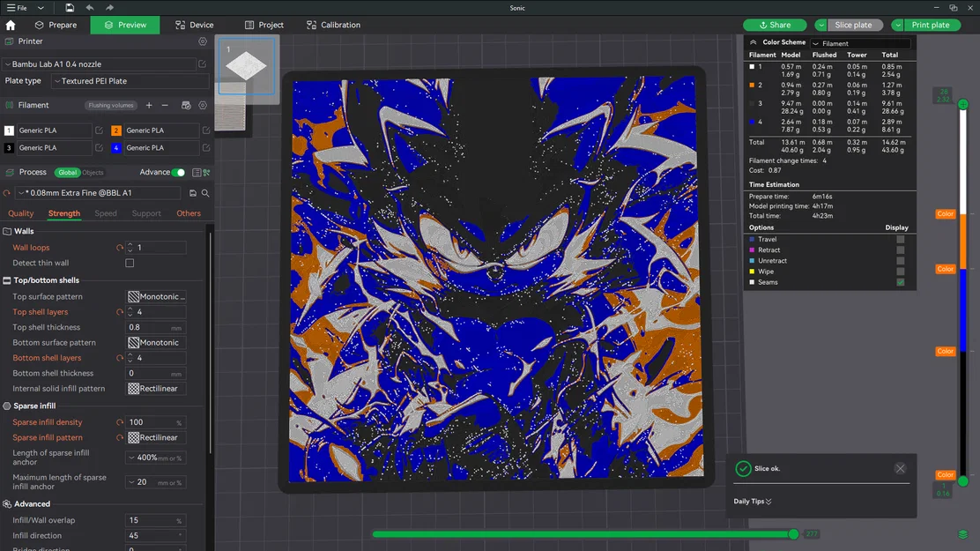Click the reset icon next to Wall loops
This screenshot has height=551, width=980.
[x=122, y=248]
